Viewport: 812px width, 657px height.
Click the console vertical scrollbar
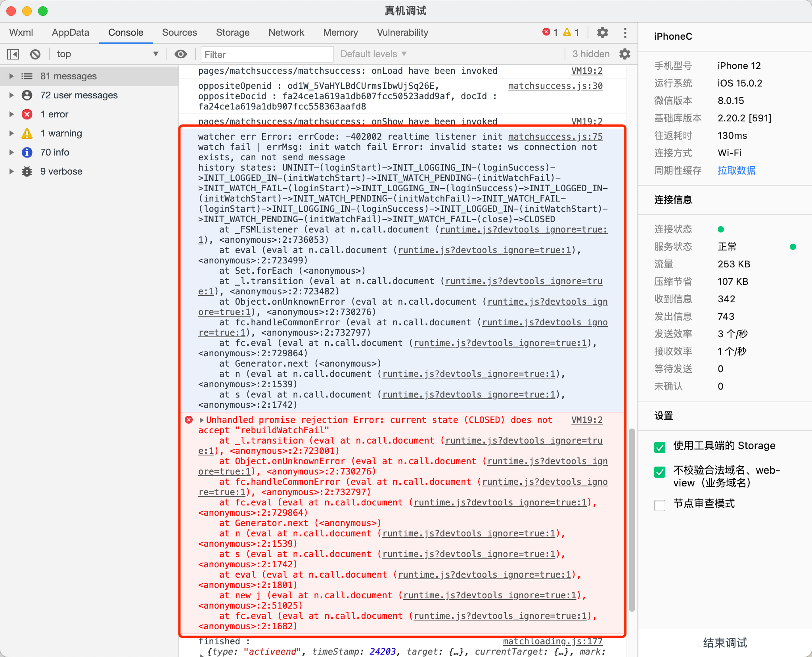click(x=632, y=520)
